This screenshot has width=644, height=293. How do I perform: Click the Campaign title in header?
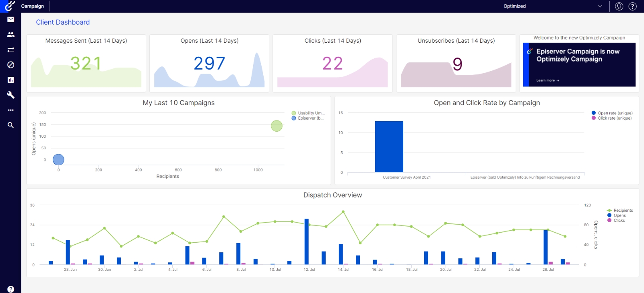[x=33, y=6]
